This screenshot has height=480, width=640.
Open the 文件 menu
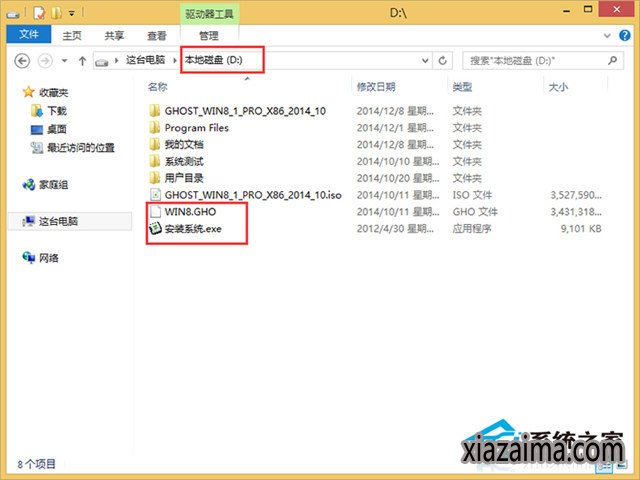[28, 36]
